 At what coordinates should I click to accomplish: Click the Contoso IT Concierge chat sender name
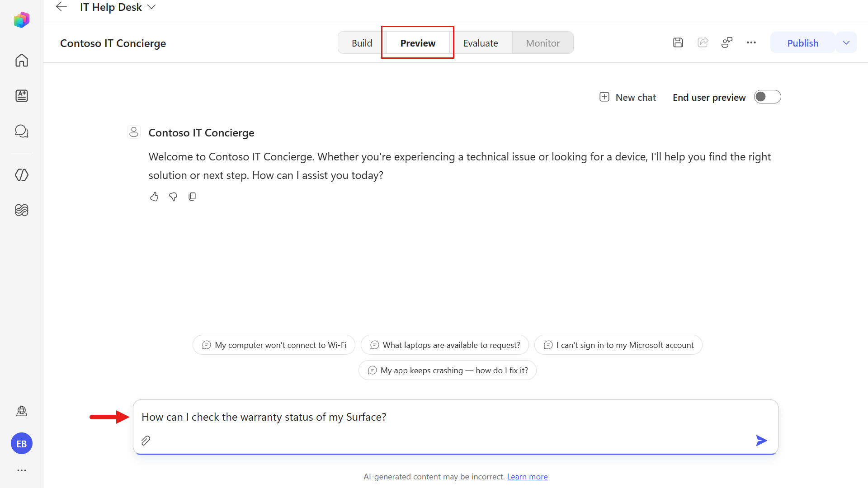(x=201, y=132)
